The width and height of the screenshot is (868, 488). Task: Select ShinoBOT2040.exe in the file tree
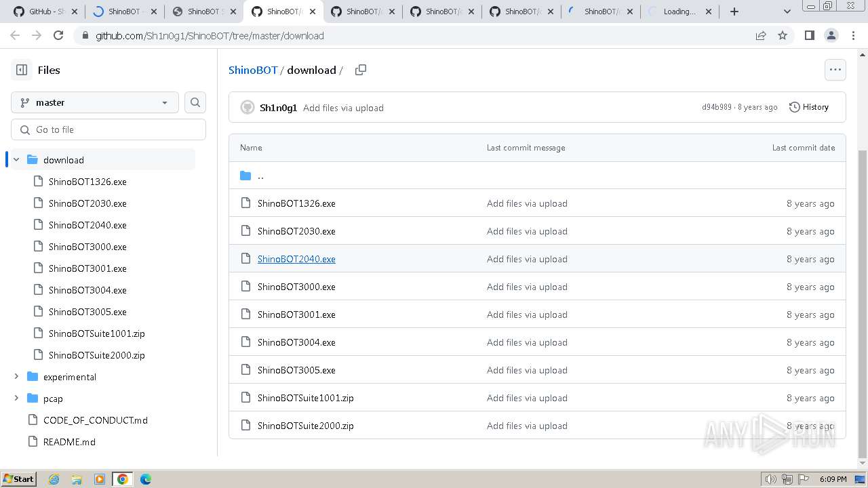coord(87,225)
